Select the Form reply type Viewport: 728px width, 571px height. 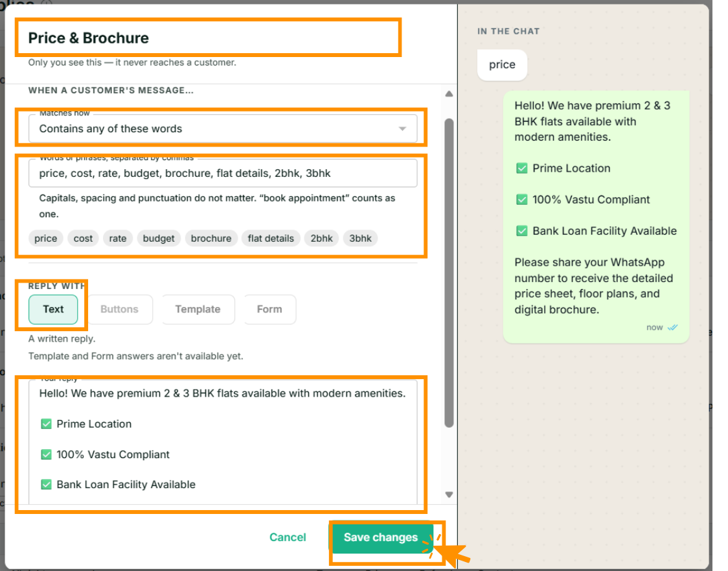(269, 309)
